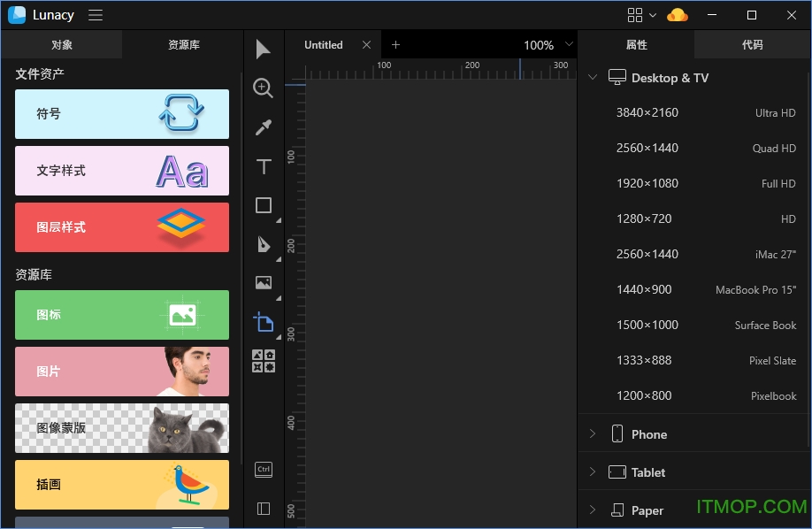The height and width of the screenshot is (529, 812).
Task: Click the Desktop monitor icon
Action: coord(617,77)
